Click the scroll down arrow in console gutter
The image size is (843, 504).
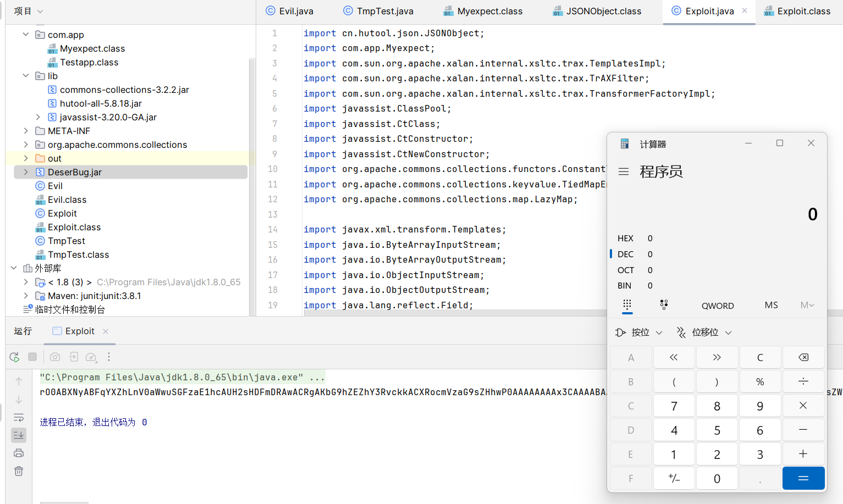click(19, 400)
